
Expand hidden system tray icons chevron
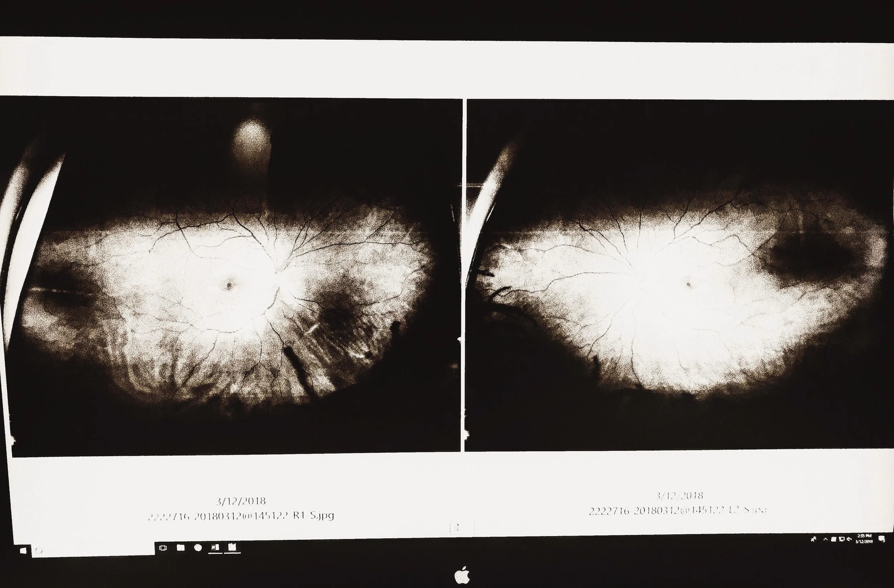826,539
